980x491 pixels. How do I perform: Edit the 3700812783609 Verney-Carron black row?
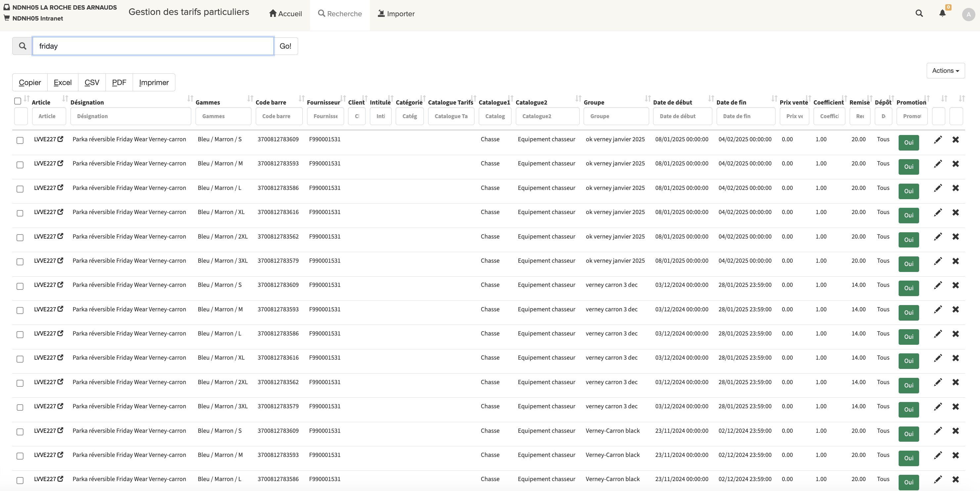click(x=938, y=431)
